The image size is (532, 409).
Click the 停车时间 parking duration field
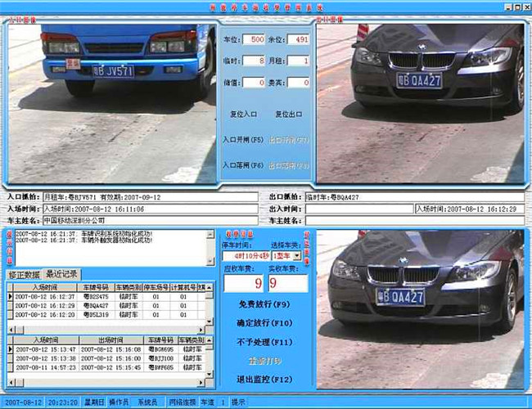[x=246, y=256]
